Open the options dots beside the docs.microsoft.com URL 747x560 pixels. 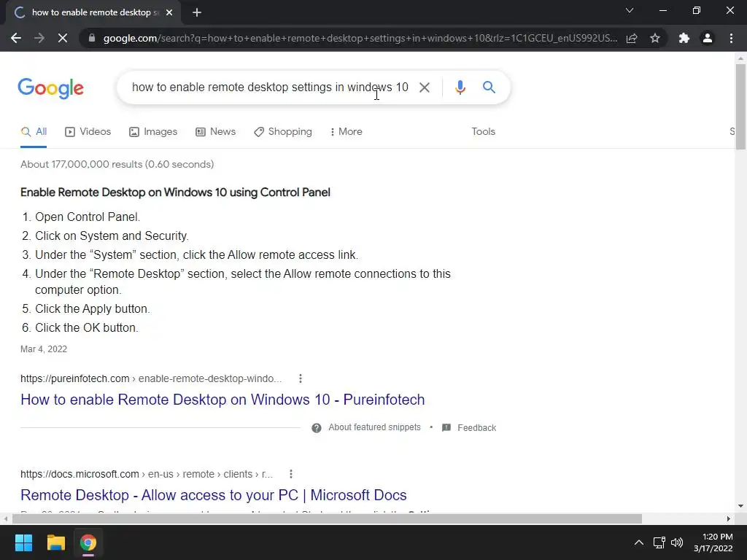tap(290, 474)
